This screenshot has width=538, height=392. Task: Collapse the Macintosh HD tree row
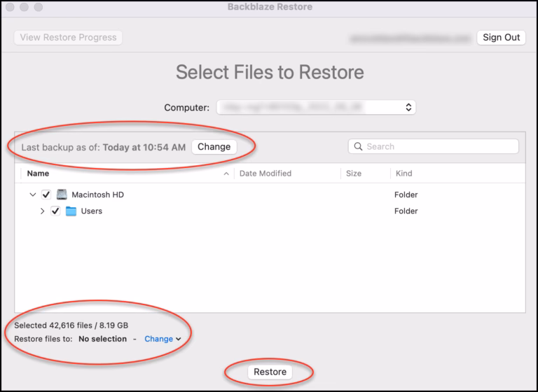pos(33,195)
